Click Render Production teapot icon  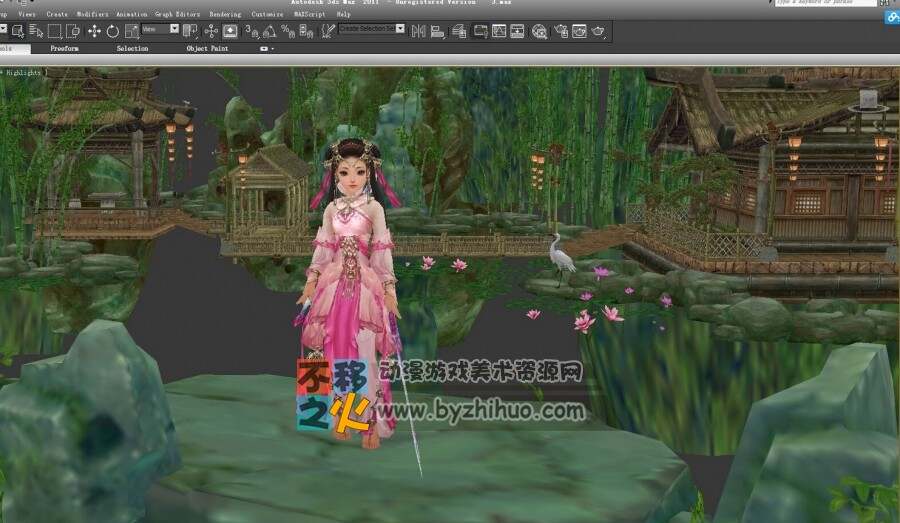tap(598, 31)
